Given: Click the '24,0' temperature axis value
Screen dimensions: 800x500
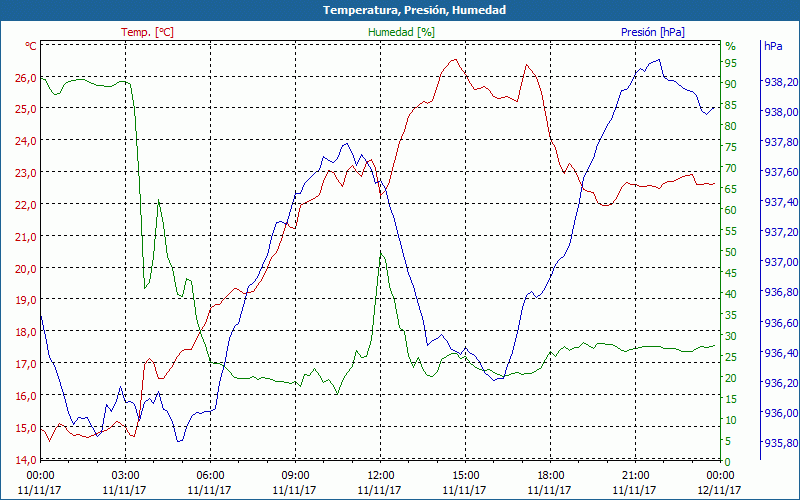Looking at the screenshot, I should coord(27,141).
